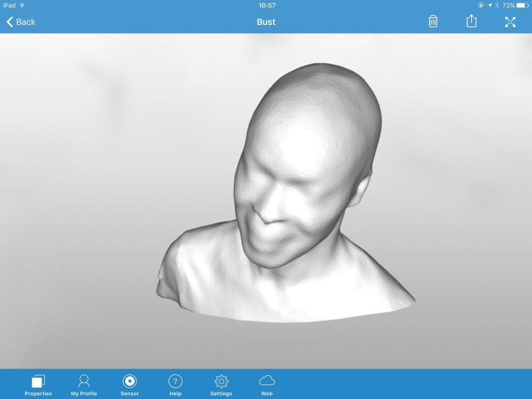Open the share/export icon in the top bar
The width and height of the screenshot is (532, 399).
pos(471,22)
